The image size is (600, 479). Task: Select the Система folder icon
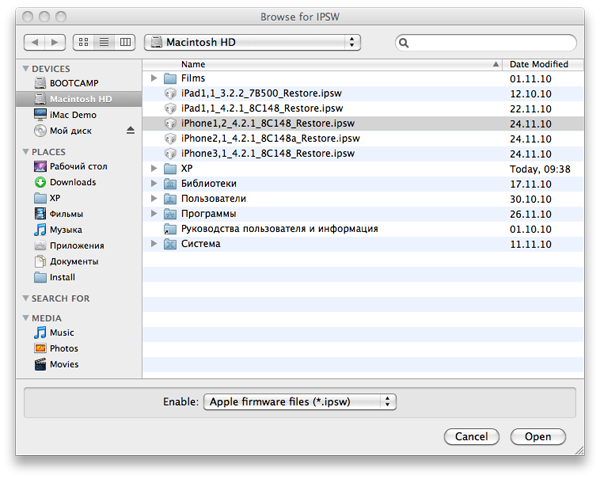coord(170,244)
